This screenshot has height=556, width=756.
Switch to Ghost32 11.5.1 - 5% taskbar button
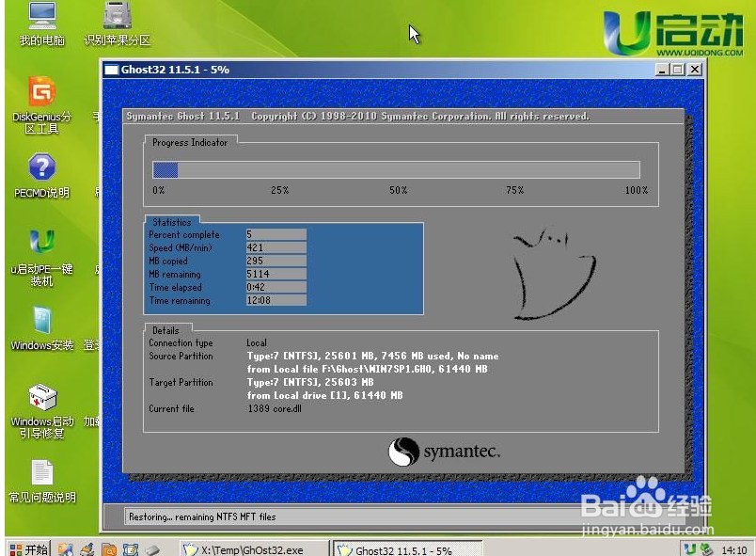(x=408, y=549)
